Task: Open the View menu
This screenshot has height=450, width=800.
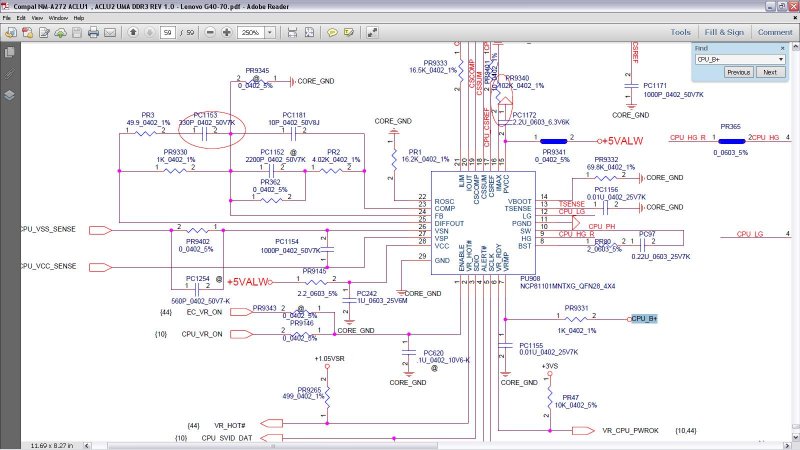Action: coord(37,18)
